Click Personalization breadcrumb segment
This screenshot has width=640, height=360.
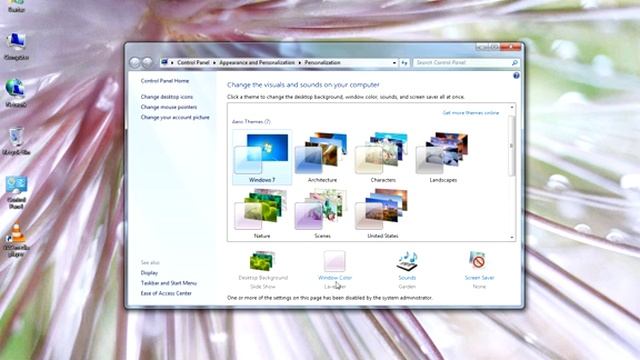click(x=322, y=62)
